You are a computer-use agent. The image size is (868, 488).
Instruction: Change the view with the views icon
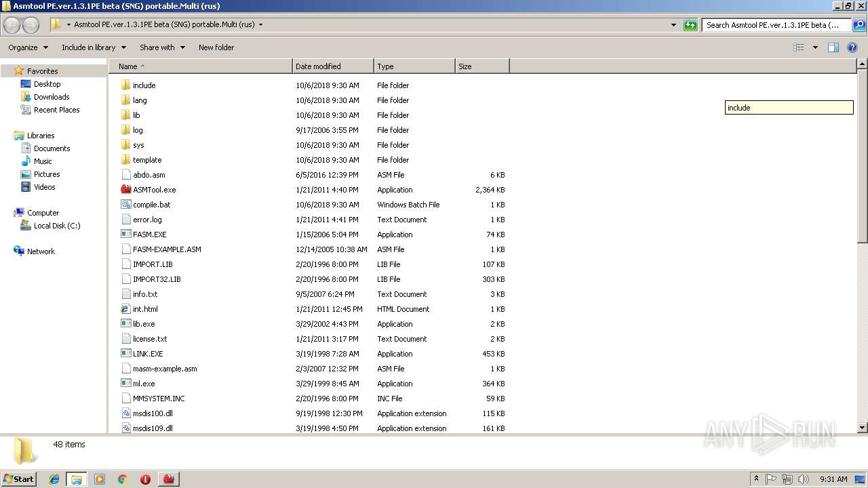799,47
